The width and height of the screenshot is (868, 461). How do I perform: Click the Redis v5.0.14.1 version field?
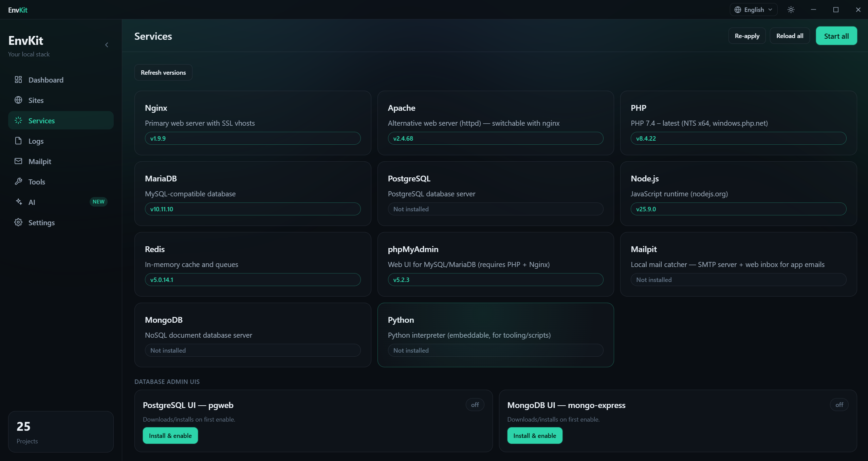[x=253, y=280]
